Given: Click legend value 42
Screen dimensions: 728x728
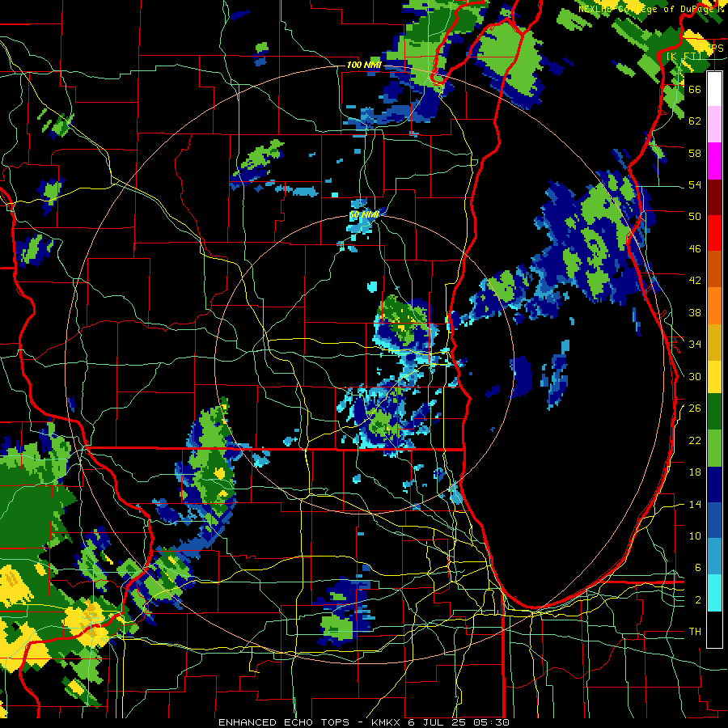Looking at the screenshot, I should coord(695,281).
